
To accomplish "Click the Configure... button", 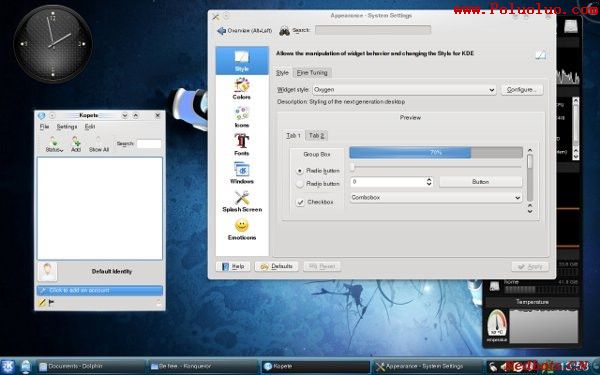I will 522,90.
